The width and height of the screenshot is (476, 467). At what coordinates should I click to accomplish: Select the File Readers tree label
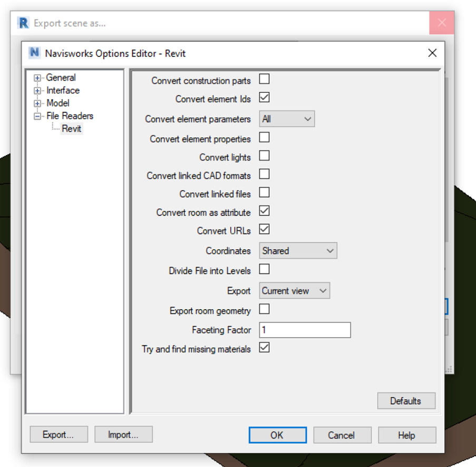(70, 116)
